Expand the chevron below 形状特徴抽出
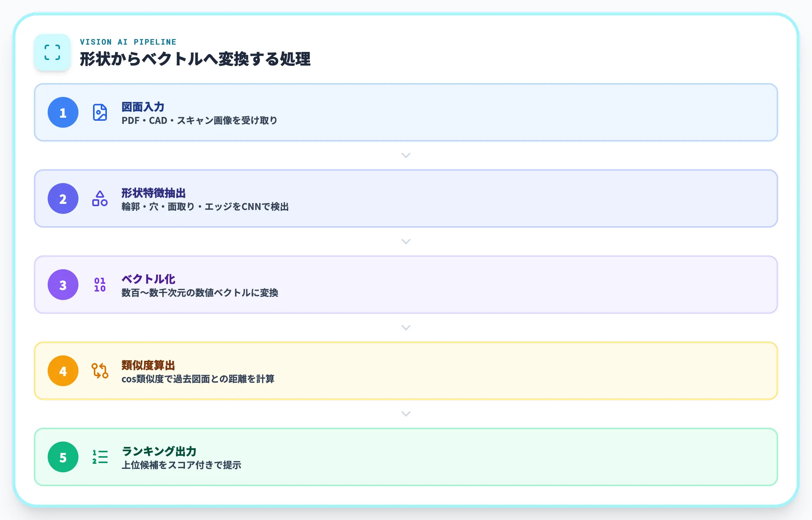The width and height of the screenshot is (812, 520). coord(406,242)
